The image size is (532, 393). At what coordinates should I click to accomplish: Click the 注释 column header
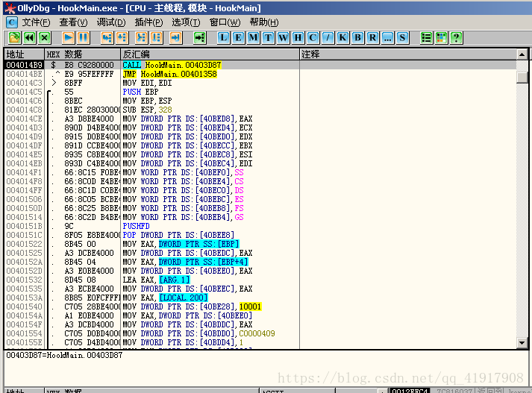pos(408,54)
